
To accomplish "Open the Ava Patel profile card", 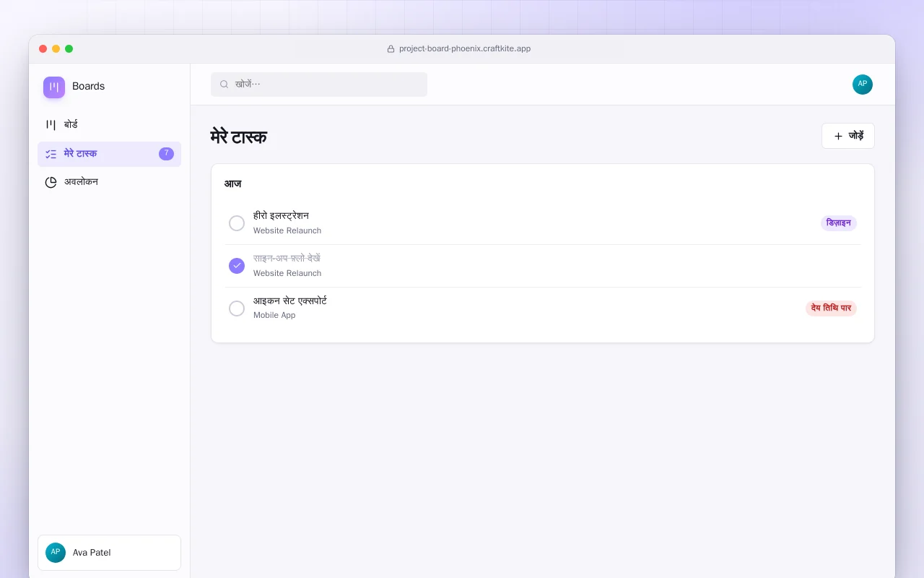I will click(109, 553).
